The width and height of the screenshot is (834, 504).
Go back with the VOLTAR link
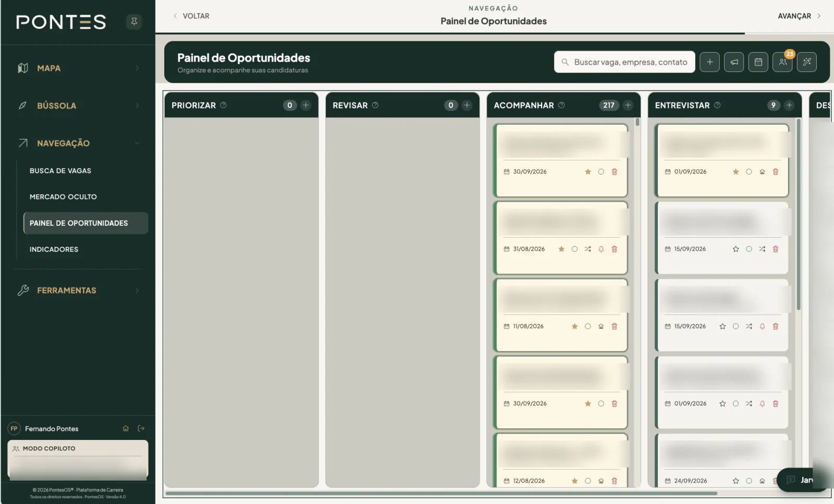point(191,16)
